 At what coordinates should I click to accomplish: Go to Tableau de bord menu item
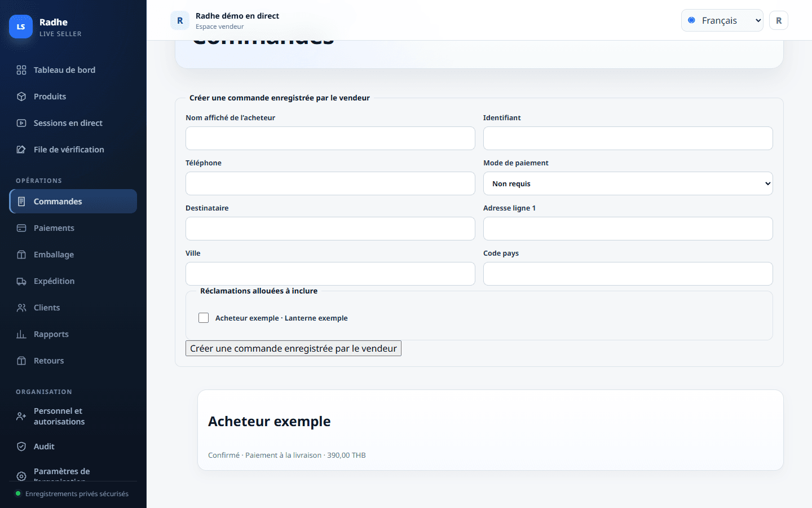click(x=73, y=70)
